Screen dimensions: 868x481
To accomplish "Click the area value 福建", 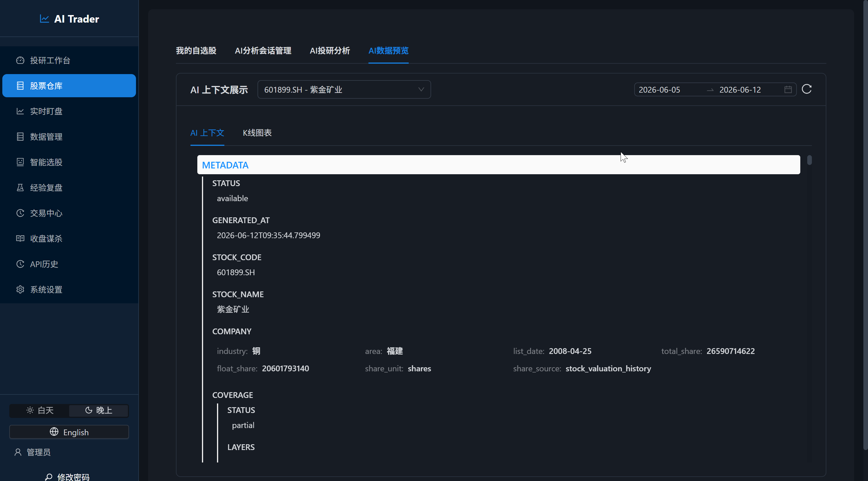I will coord(395,351).
